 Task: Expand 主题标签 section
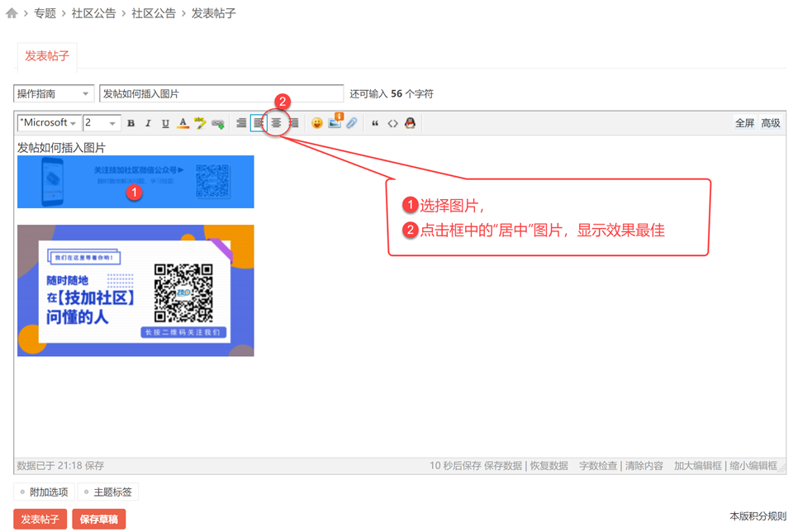[108, 492]
